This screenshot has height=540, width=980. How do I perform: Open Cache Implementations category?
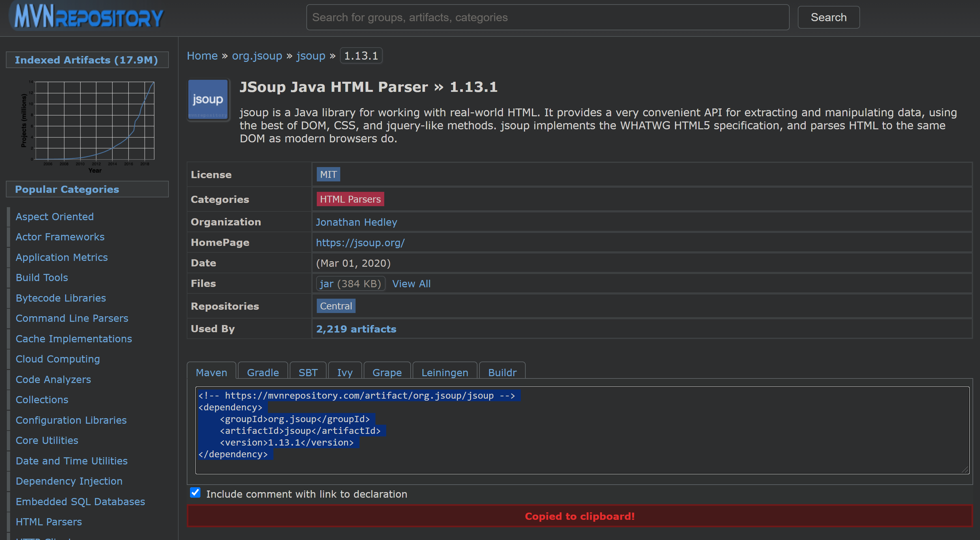74,339
